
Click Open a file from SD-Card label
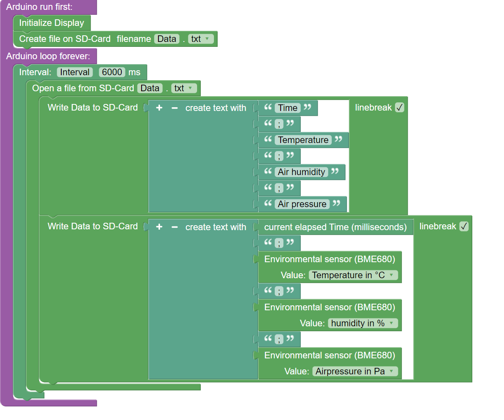tap(83, 88)
